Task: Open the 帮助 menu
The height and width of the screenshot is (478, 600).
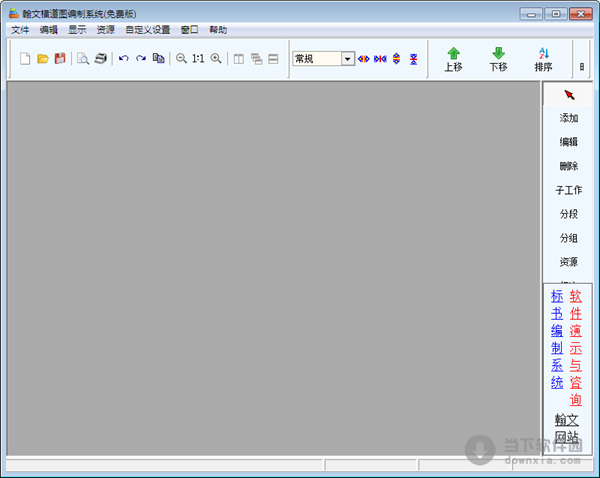Action: coord(218,30)
